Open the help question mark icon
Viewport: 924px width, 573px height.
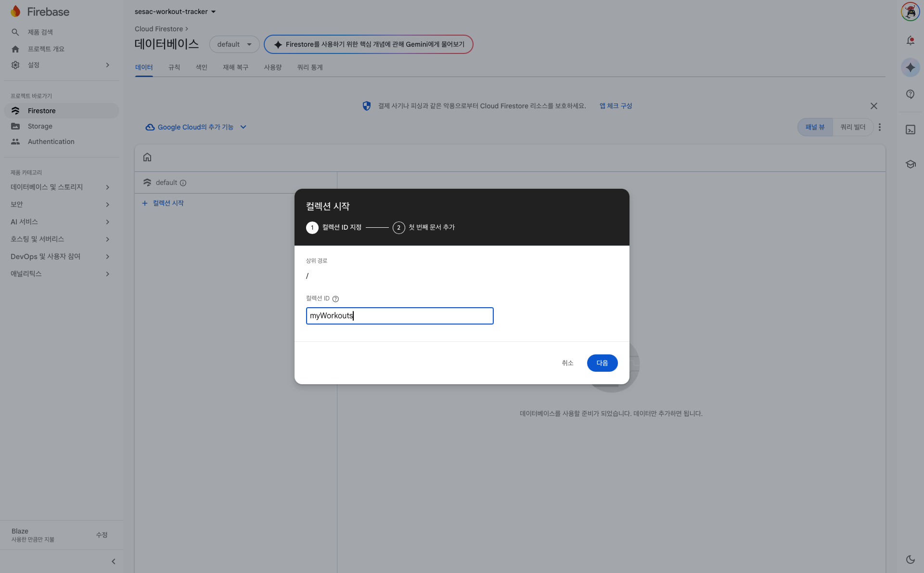(x=910, y=94)
